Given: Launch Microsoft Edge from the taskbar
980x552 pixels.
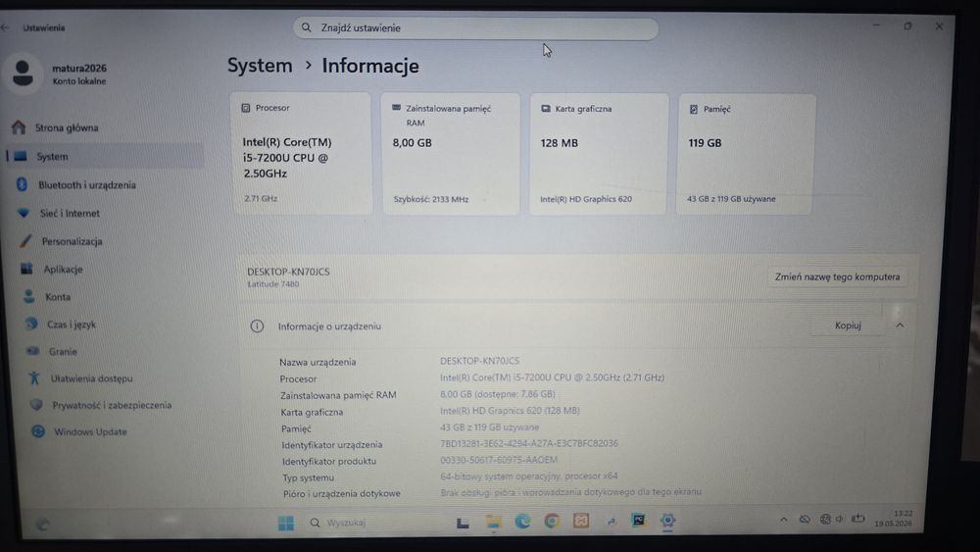Looking at the screenshot, I should point(522,522).
